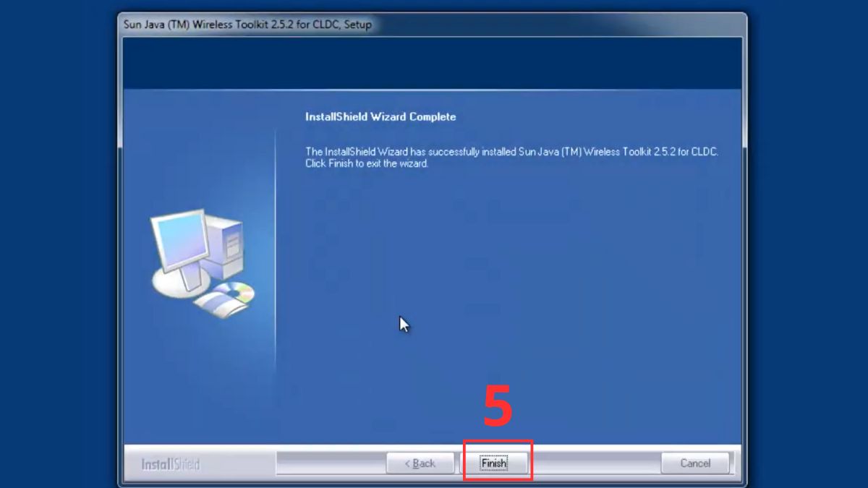This screenshot has height=488, width=868.
Task: Click the InstallShield Wizard Complete heading
Action: point(379,116)
